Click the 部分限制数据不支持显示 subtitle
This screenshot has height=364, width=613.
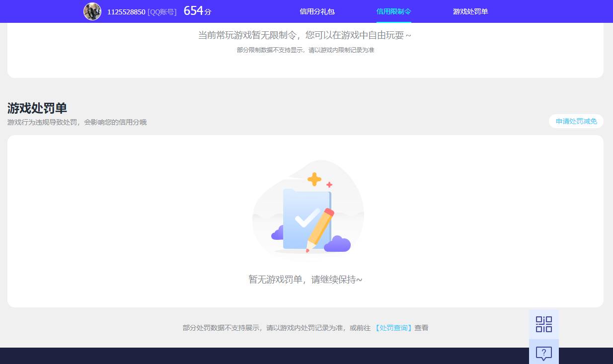[x=306, y=50]
